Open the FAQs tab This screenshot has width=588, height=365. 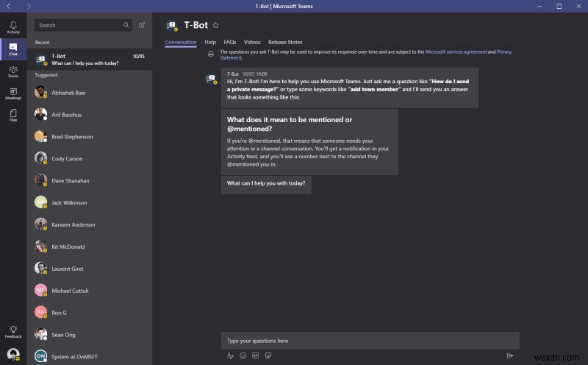pos(230,42)
